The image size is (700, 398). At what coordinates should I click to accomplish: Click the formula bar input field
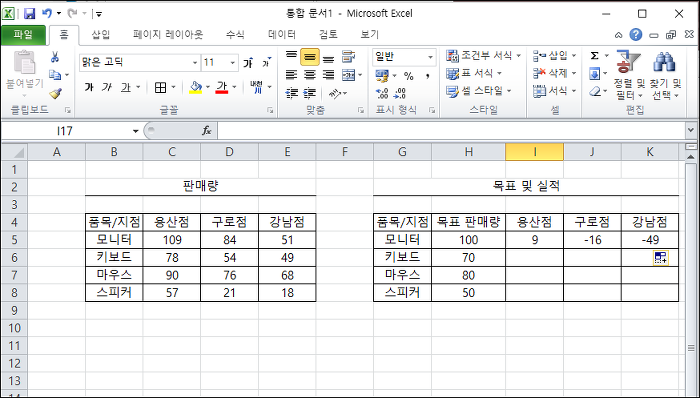[451, 131]
